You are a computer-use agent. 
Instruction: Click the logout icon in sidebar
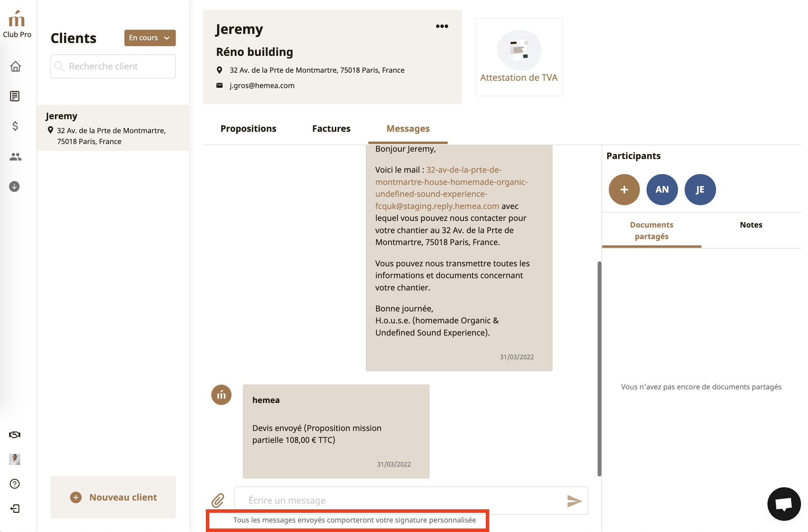coord(15,509)
